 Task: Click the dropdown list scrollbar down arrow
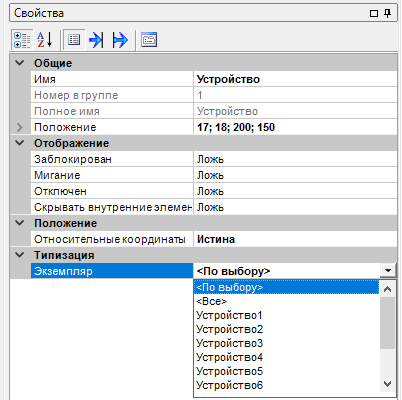click(387, 384)
